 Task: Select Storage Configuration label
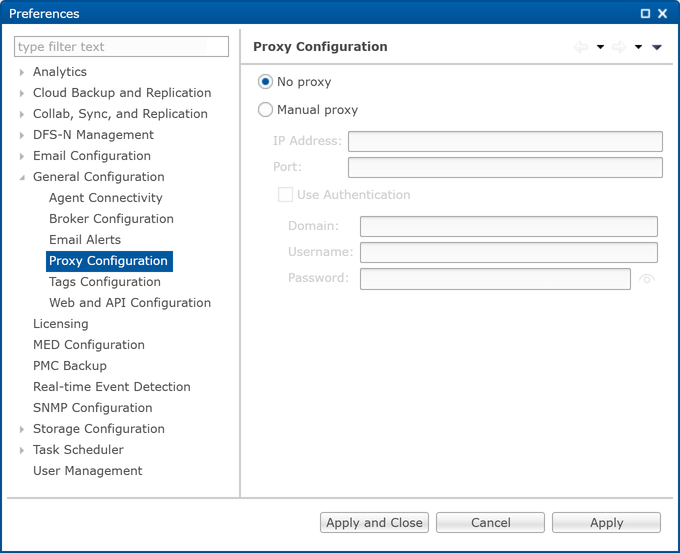99,429
